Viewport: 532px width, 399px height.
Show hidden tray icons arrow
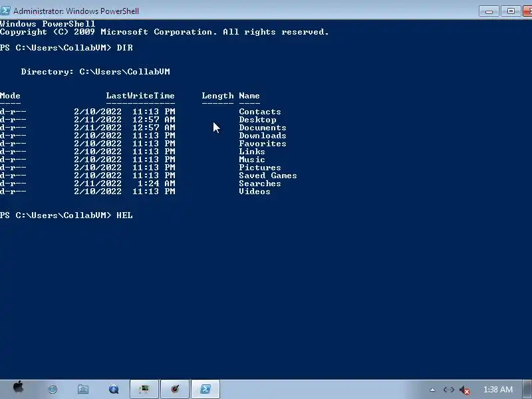click(432, 390)
